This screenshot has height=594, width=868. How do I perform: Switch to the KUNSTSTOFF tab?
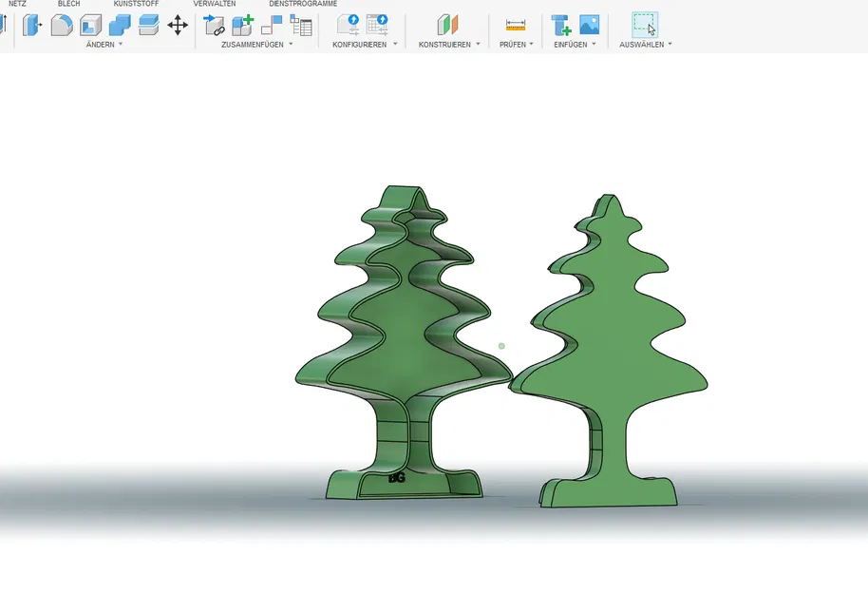(136, 4)
